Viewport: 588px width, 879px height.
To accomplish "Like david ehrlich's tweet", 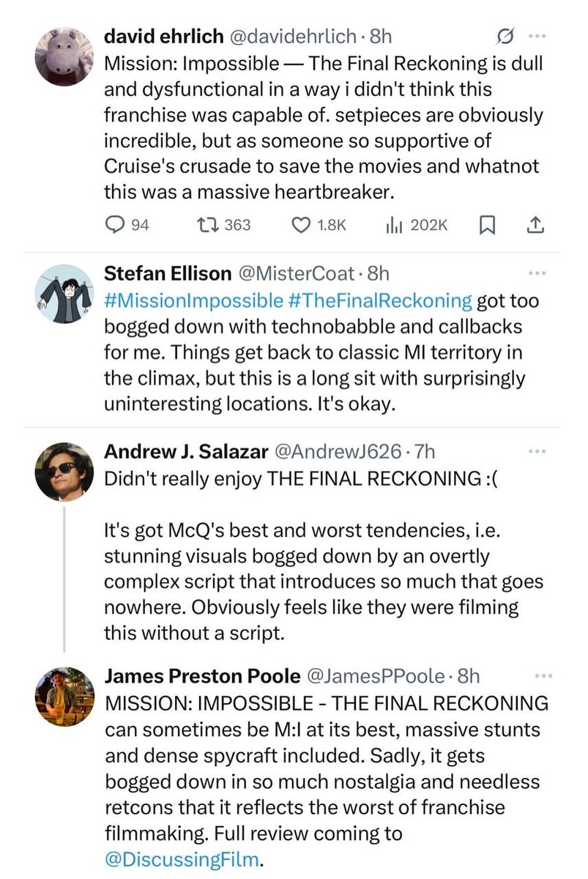I will click(x=301, y=225).
